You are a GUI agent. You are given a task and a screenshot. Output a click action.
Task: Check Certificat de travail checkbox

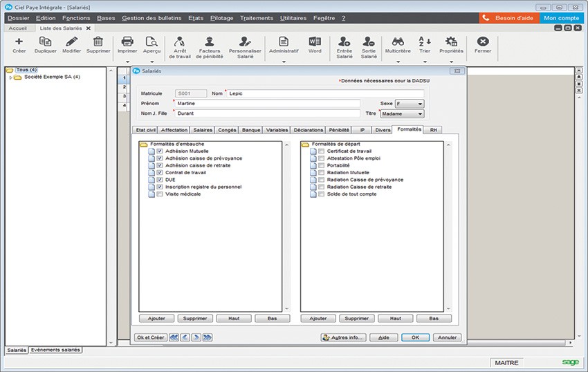pyautogui.click(x=322, y=151)
